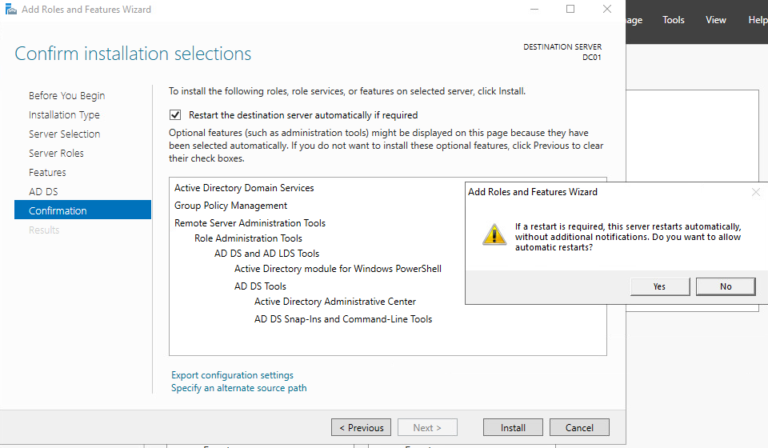Go back with the Previous button

(361, 427)
